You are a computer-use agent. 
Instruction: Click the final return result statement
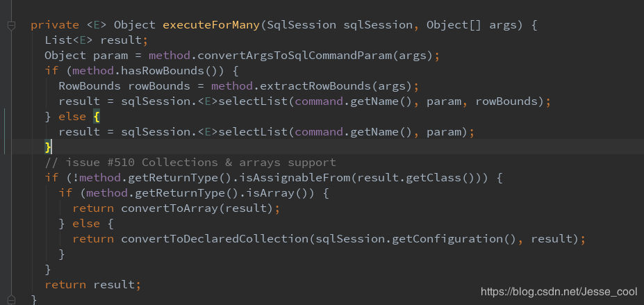tap(92, 285)
